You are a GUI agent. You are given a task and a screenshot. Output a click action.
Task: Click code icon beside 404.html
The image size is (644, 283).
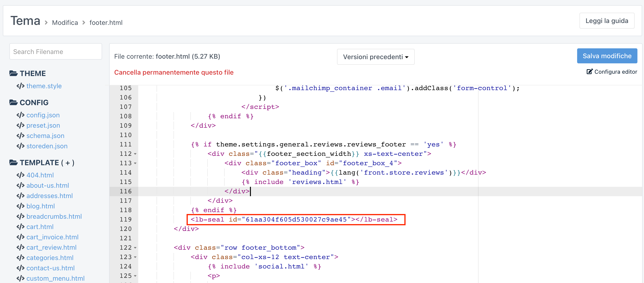[x=20, y=175]
